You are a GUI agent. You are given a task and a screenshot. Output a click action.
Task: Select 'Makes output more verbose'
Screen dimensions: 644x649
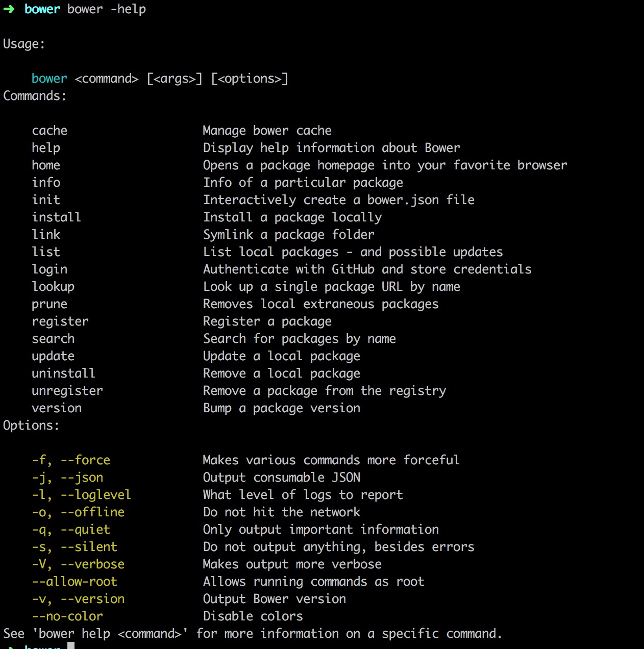point(292,564)
